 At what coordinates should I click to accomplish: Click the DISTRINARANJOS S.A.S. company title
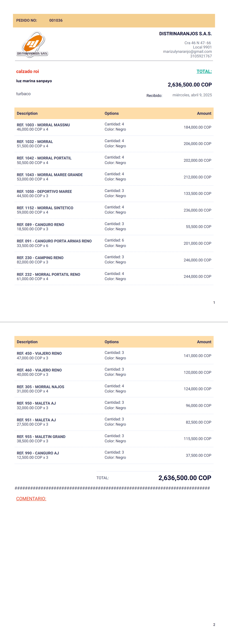(x=185, y=34)
